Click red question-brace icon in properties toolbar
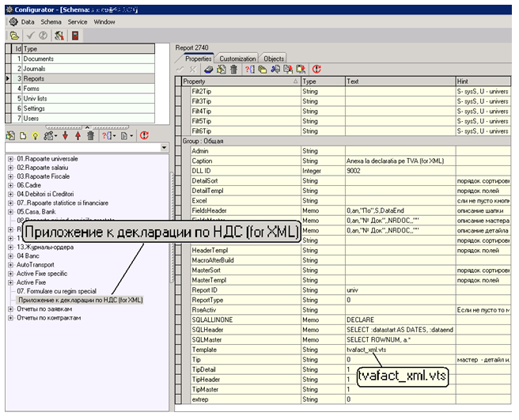This screenshot has height=420, width=519. [x=249, y=69]
